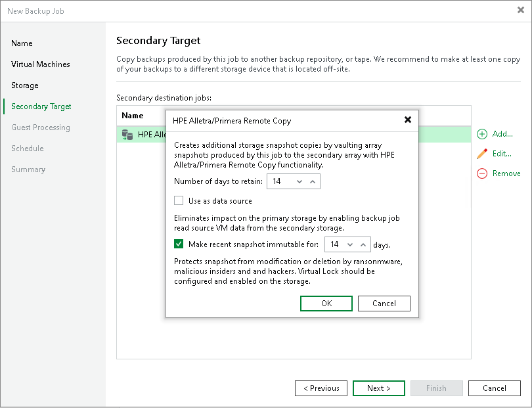The image size is (532, 408).
Task: Open the Guest Processing wizard step
Action: click(40, 127)
